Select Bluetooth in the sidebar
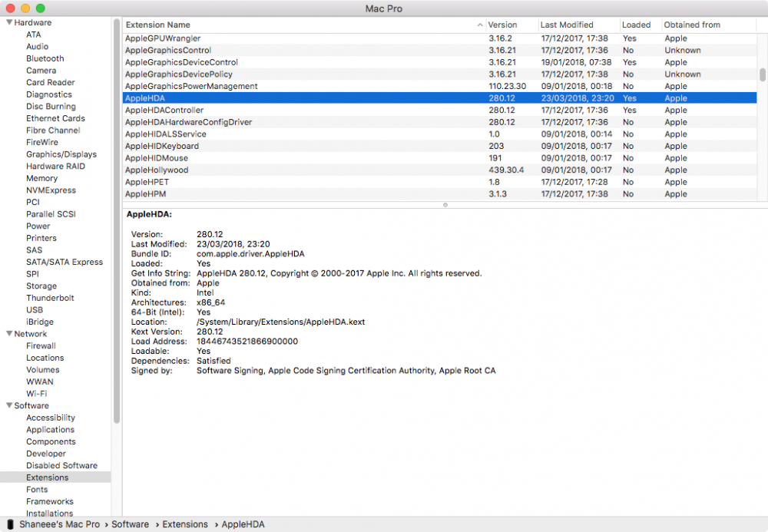 [45, 59]
